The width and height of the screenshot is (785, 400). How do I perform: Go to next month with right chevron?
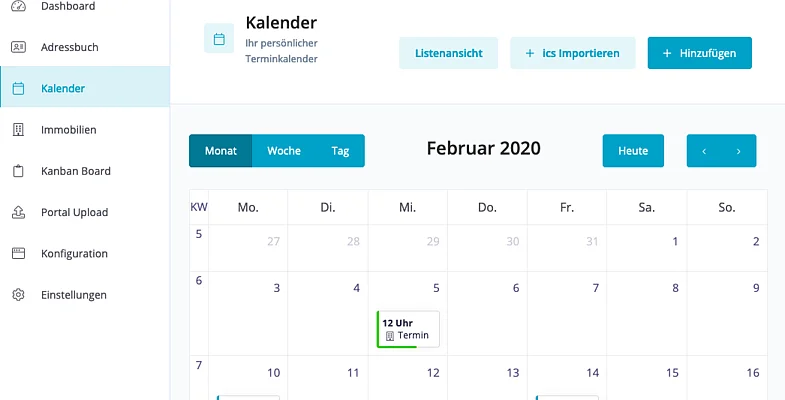click(x=739, y=151)
